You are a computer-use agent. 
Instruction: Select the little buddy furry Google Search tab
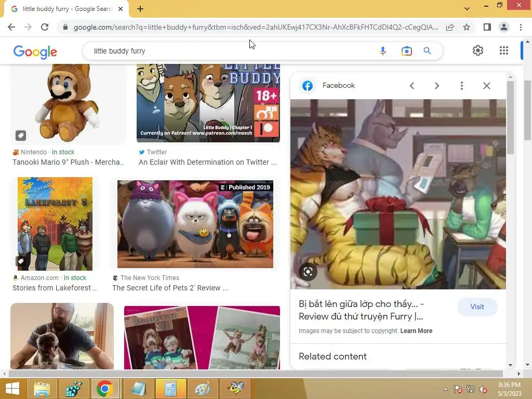tap(66, 9)
